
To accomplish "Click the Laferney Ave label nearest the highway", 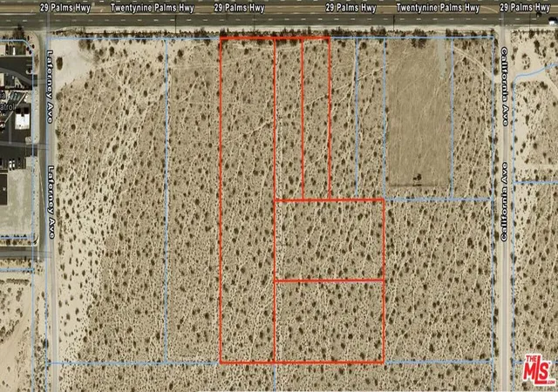I will [x=50, y=87].
